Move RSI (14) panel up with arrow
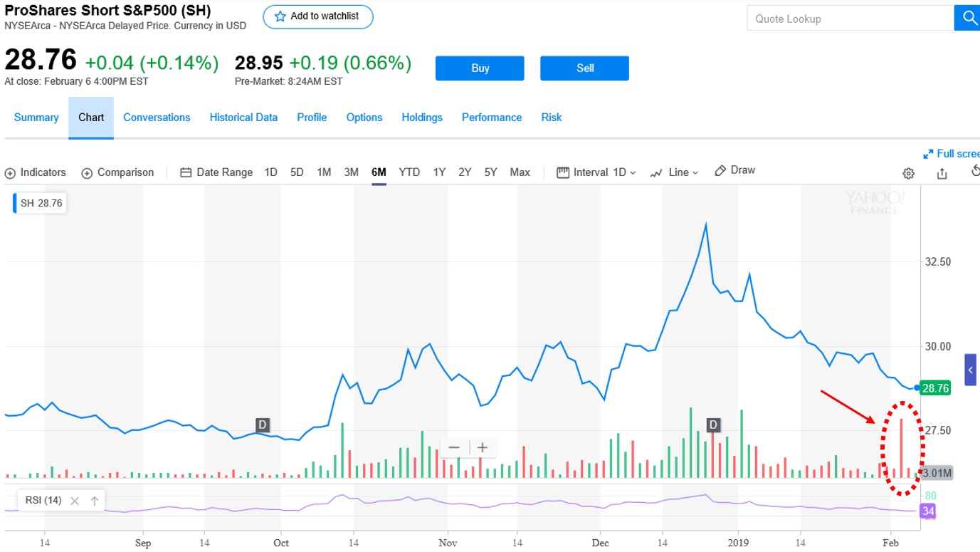 tap(95, 501)
